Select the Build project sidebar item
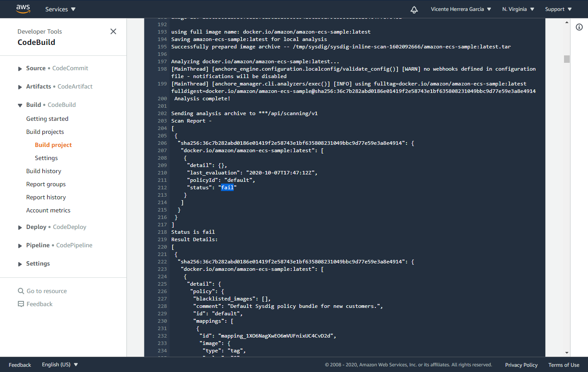The width and height of the screenshot is (588, 372). point(53,145)
